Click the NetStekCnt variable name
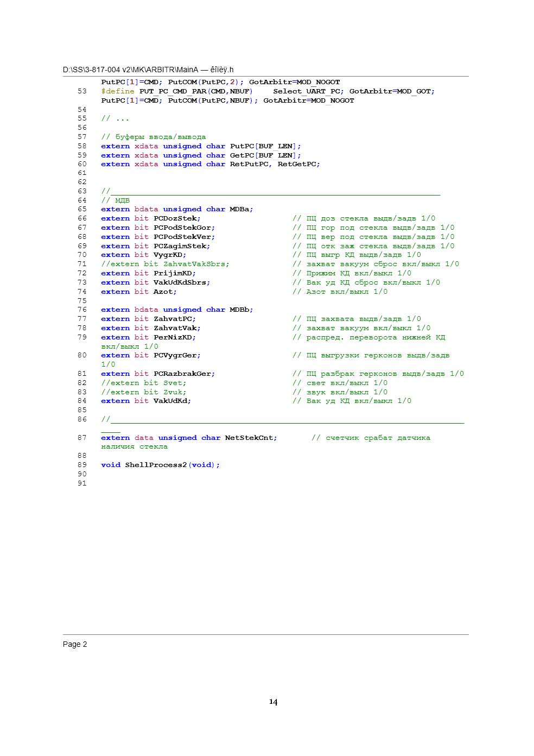The image size is (534, 756). pos(249,438)
